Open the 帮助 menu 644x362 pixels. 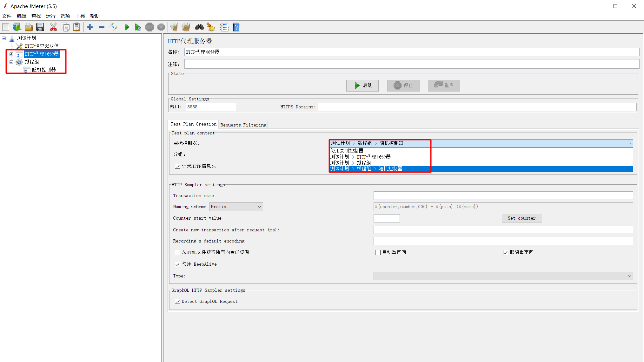95,16
